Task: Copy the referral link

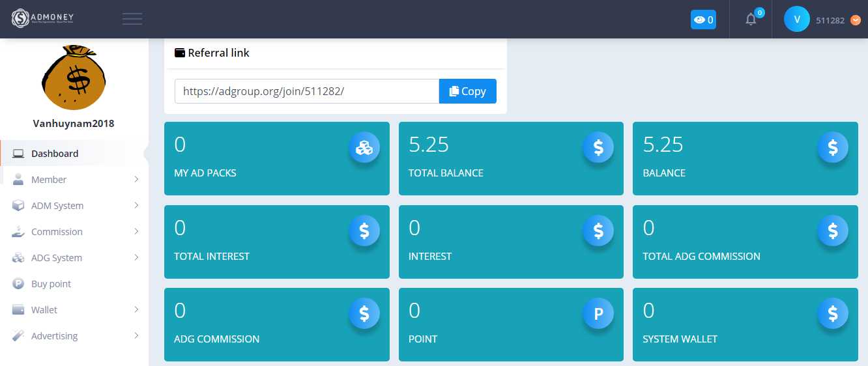Action: pos(467,91)
